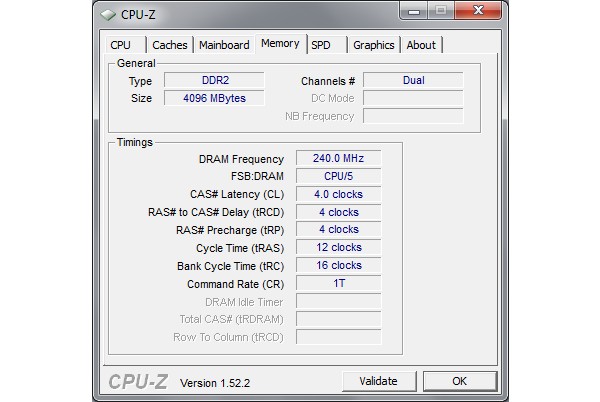Switch to the CPU tab
600x402 pixels.
coord(126,45)
